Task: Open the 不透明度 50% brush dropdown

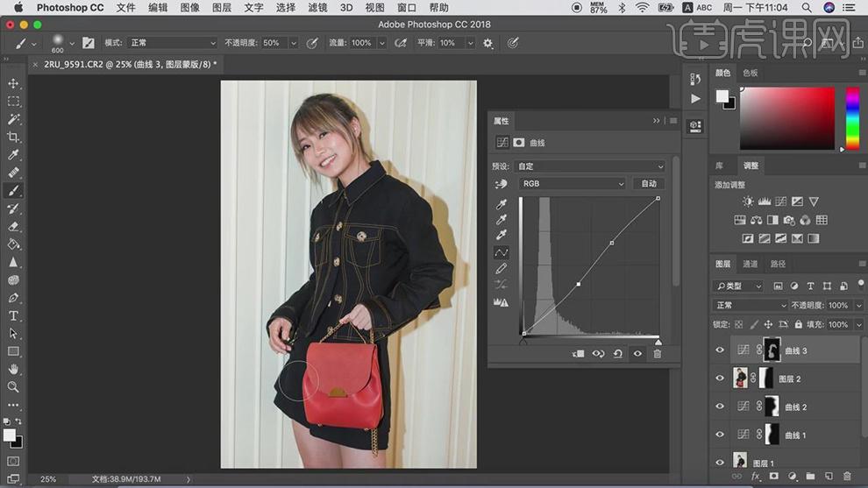Action: click(x=294, y=43)
